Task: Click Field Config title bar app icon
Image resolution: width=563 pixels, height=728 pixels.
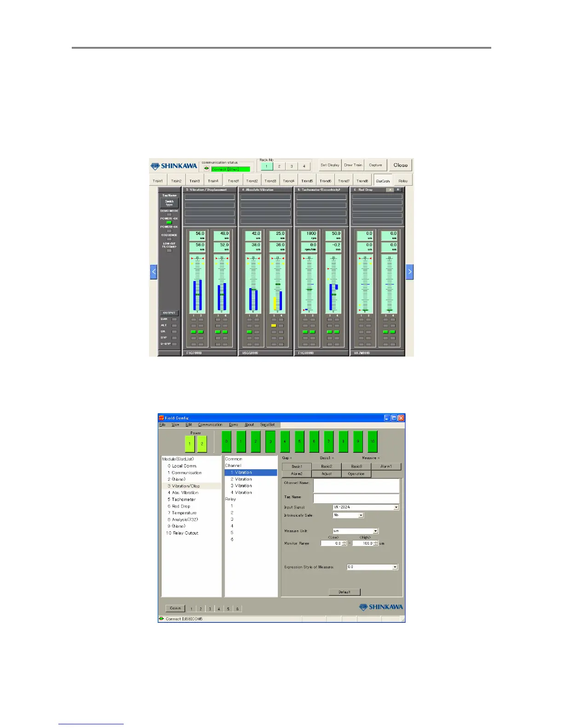Action: 161,418
